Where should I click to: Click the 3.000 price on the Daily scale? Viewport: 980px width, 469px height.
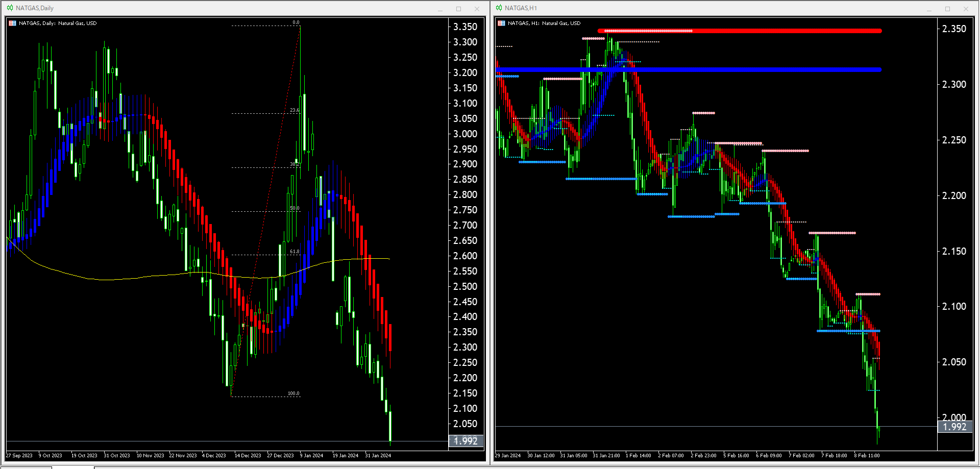click(x=465, y=134)
